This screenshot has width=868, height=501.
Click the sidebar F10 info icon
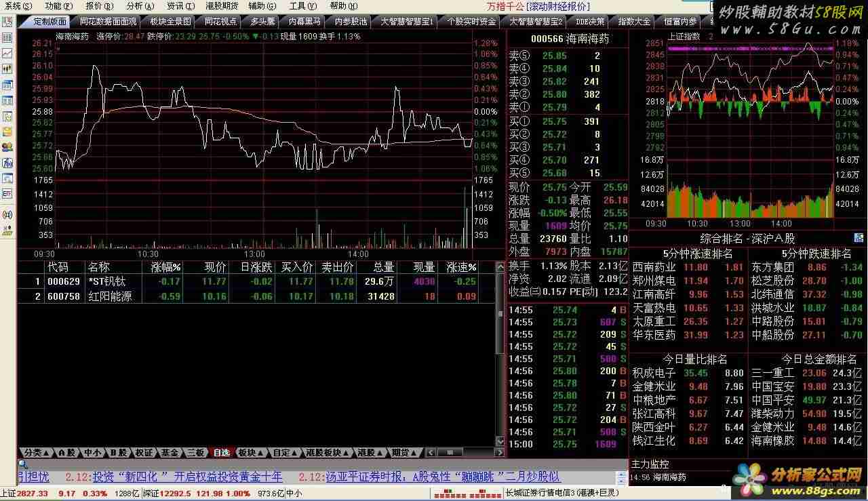pos(7,163)
